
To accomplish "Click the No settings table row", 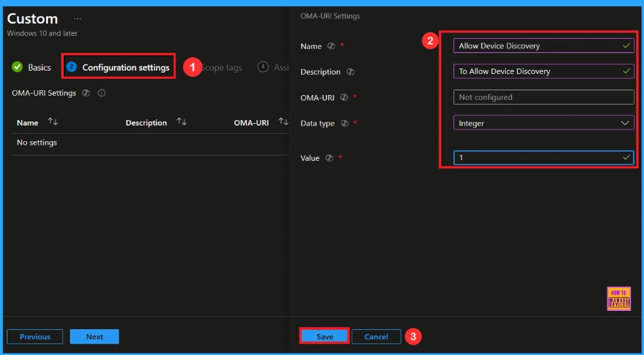I will 150,143.
